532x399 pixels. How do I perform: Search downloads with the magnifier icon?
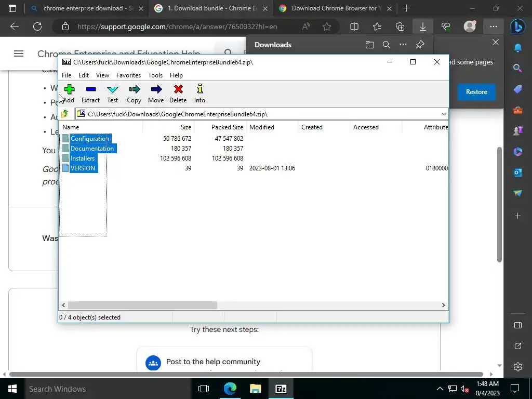(387, 45)
